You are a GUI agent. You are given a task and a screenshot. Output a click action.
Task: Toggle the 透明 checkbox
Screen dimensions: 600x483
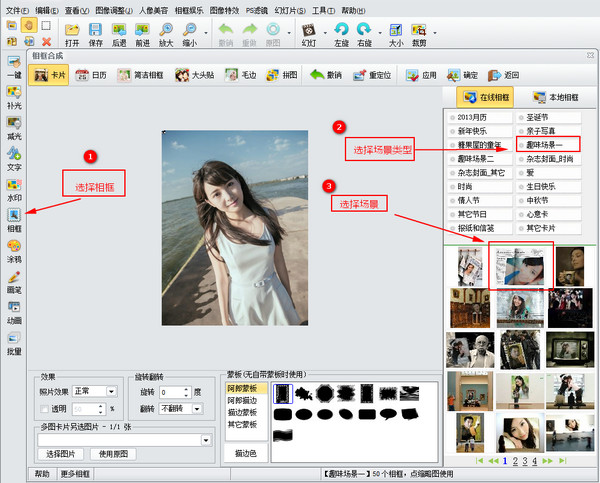pos(44,409)
